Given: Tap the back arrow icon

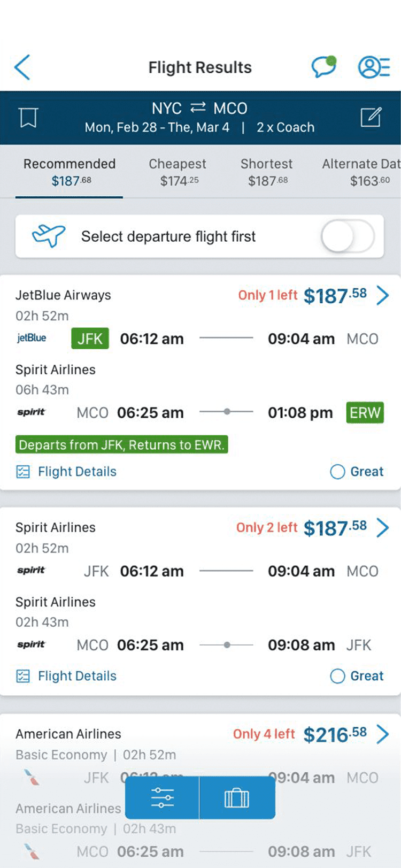Looking at the screenshot, I should click(x=22, y=67).
